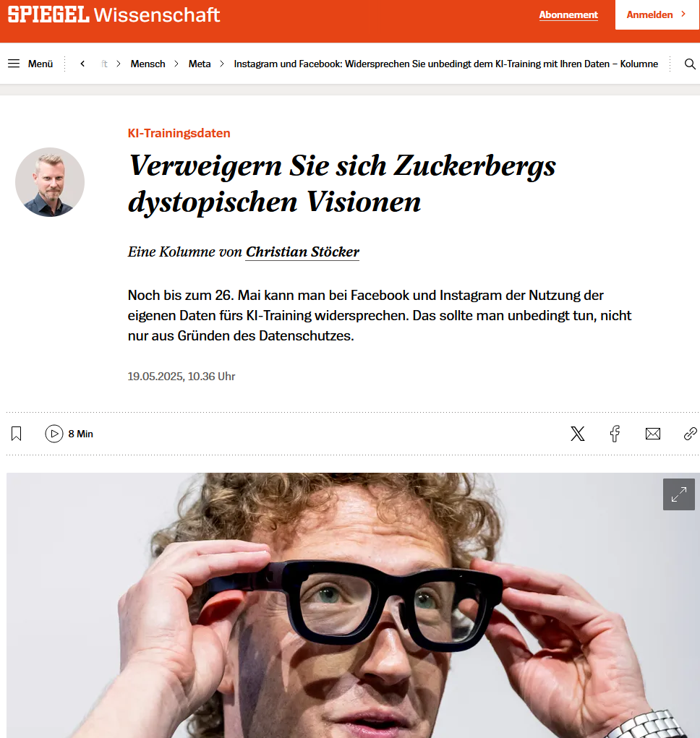Viewport: 700px width, 738px height.
Task: Open the hamburger Menü icon
Action: pos(14,64)
